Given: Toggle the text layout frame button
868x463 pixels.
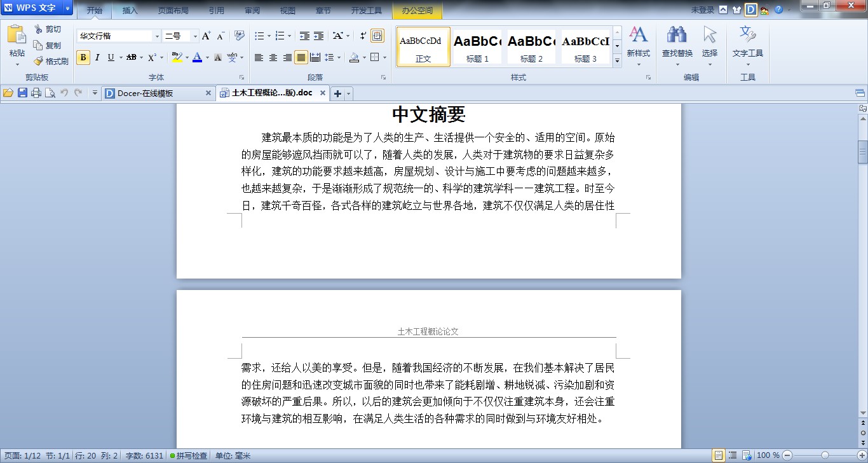Looking at the screenshot, I should pyautogui.click(x=377, y=36).
